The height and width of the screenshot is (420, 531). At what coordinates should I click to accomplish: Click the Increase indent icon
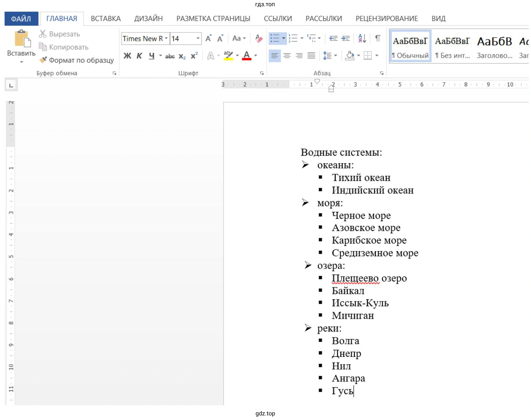pyautogui.click(x=346, y=38)
